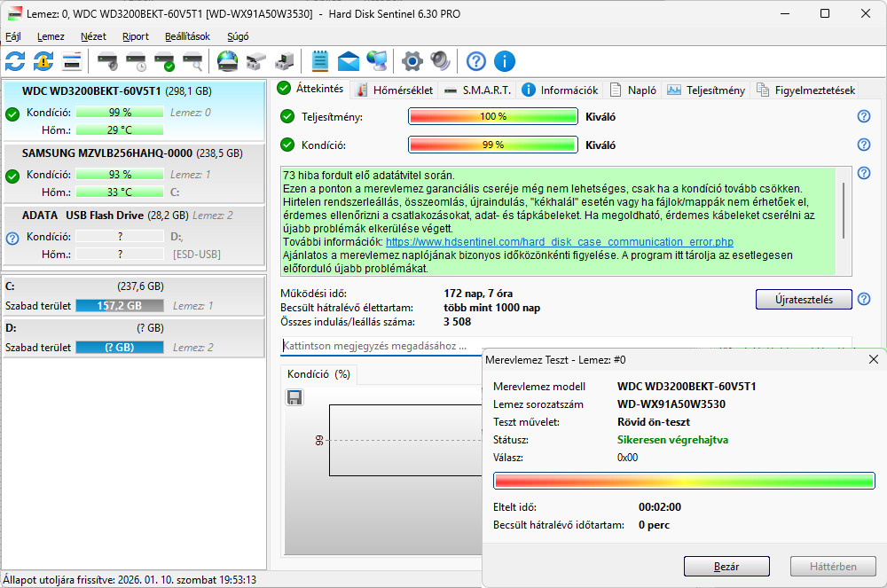Click the blue notepad report icon
The width and height of the screenshot is (887, 588).
[320, 61]
